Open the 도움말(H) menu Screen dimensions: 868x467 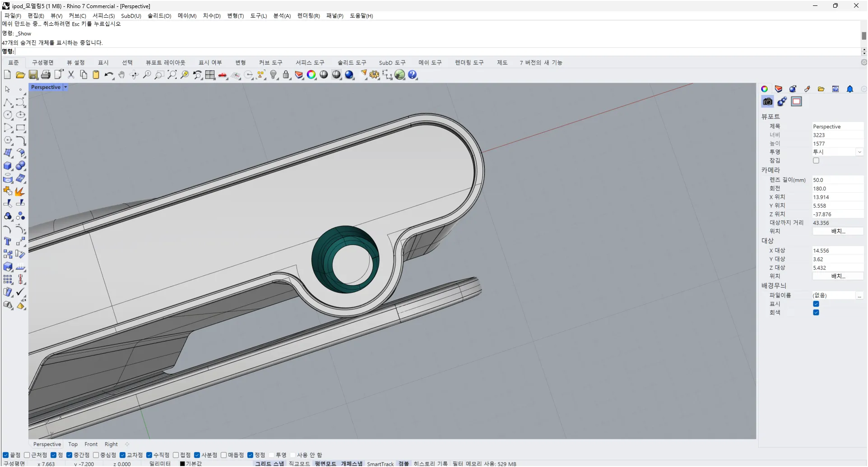[361, 16]
